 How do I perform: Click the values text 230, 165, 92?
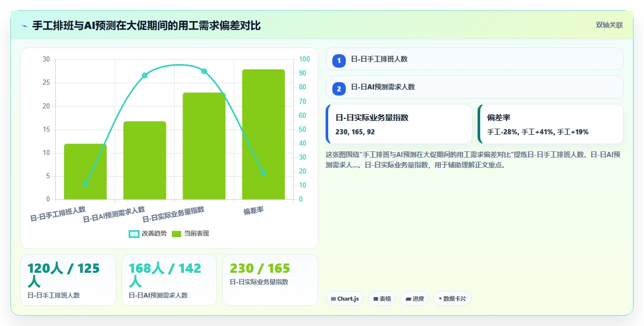(355, 132)
